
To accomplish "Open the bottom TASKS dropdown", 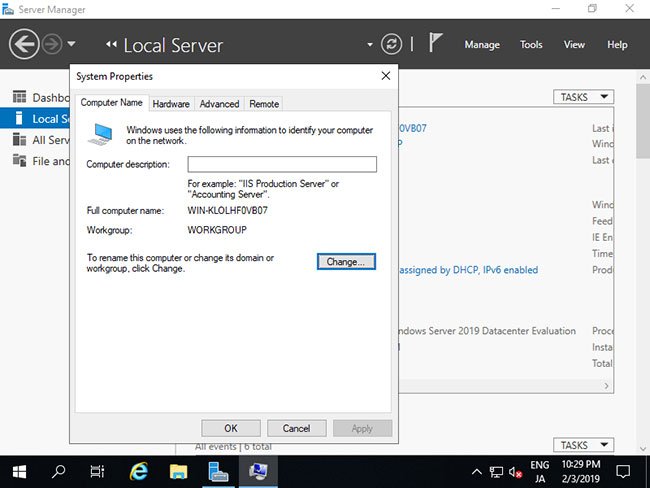I will point(584,445).
